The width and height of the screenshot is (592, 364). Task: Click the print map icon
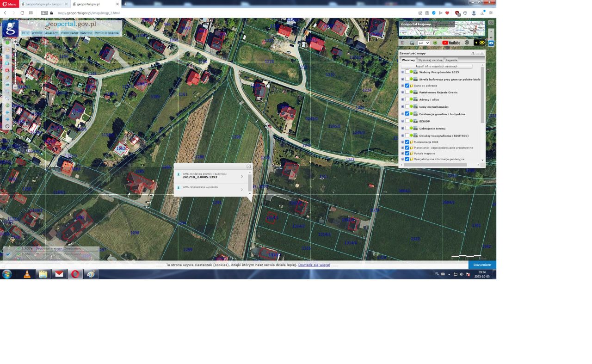pos(411,43)
